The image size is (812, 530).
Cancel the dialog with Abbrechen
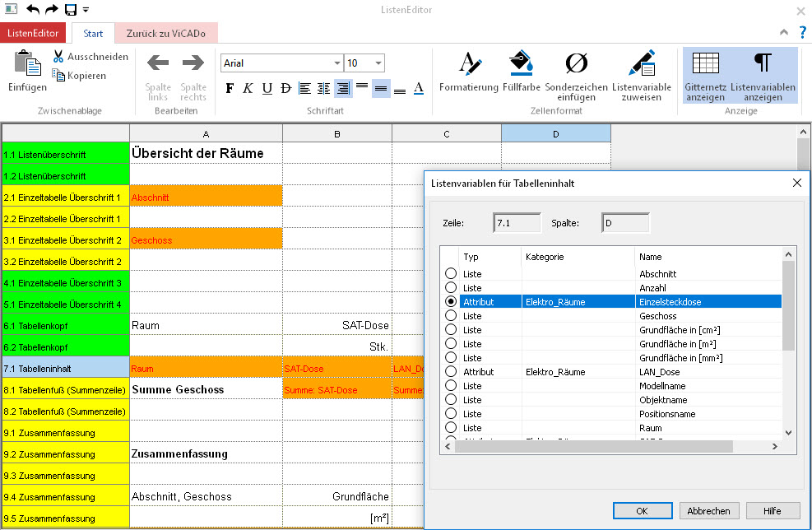709,511
